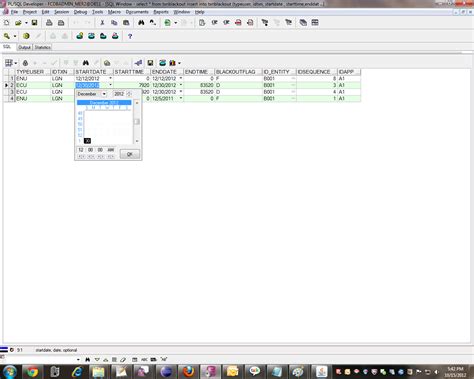Click the Help question mark icon
Screen dimensions: 474x379
coord(130,36)
